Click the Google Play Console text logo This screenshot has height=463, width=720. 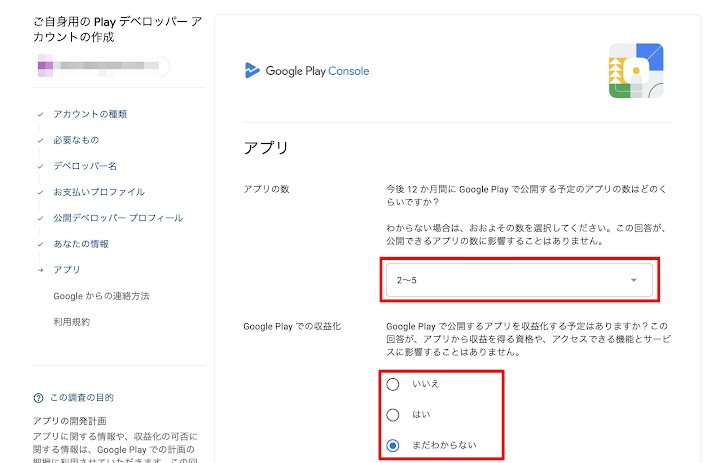tap(317, 71)
